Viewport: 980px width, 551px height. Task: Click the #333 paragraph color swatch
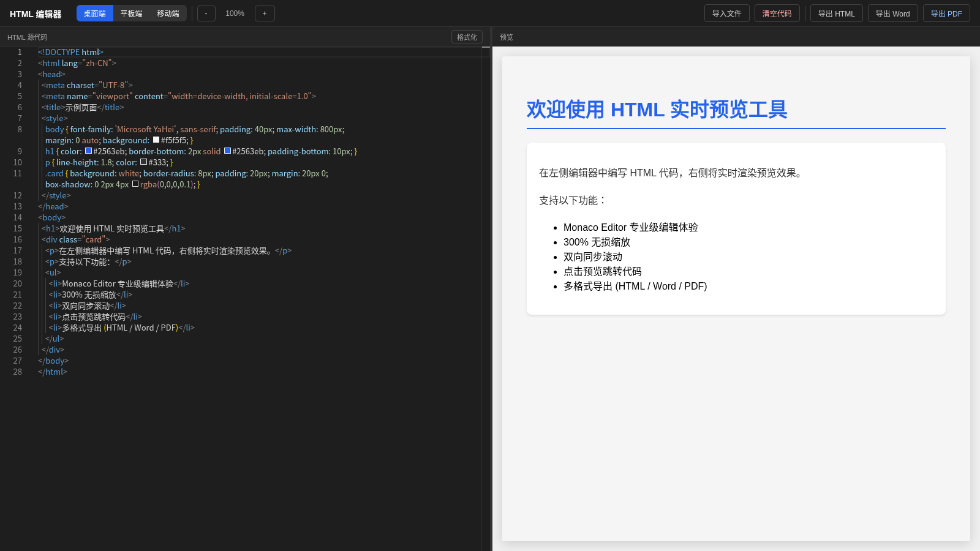[x=143, y=162]
